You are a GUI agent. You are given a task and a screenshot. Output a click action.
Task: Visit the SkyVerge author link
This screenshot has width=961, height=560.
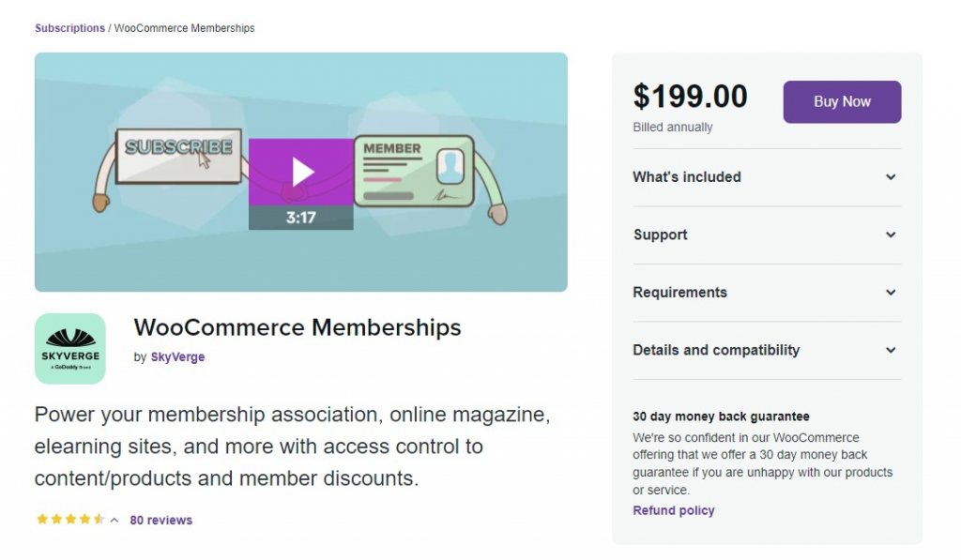pyautogui.click(x=177, y=356)
